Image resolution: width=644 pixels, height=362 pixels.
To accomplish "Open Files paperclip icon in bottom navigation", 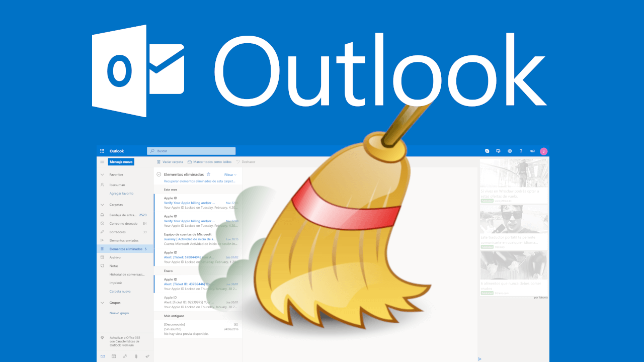I will click(136, 356).
